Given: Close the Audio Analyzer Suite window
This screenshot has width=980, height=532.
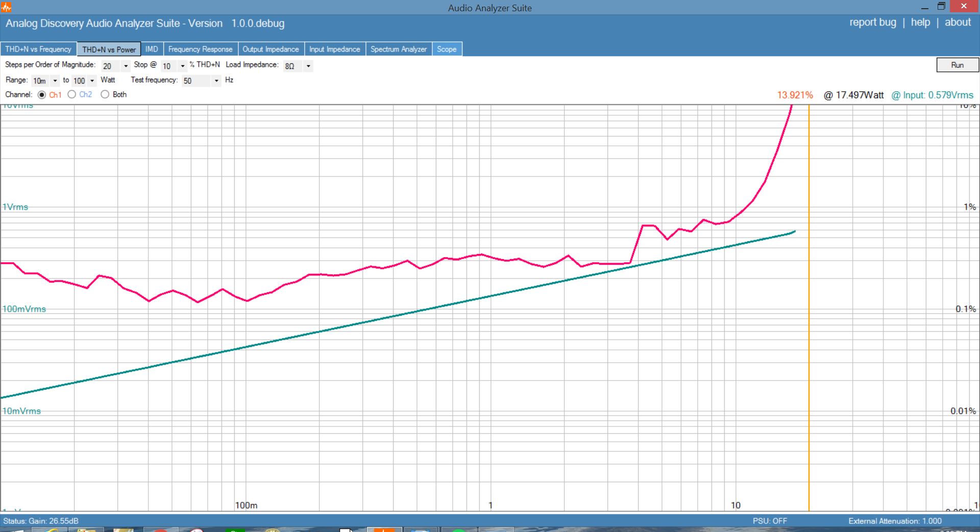Looking at the screenshot, I should 964,6.
